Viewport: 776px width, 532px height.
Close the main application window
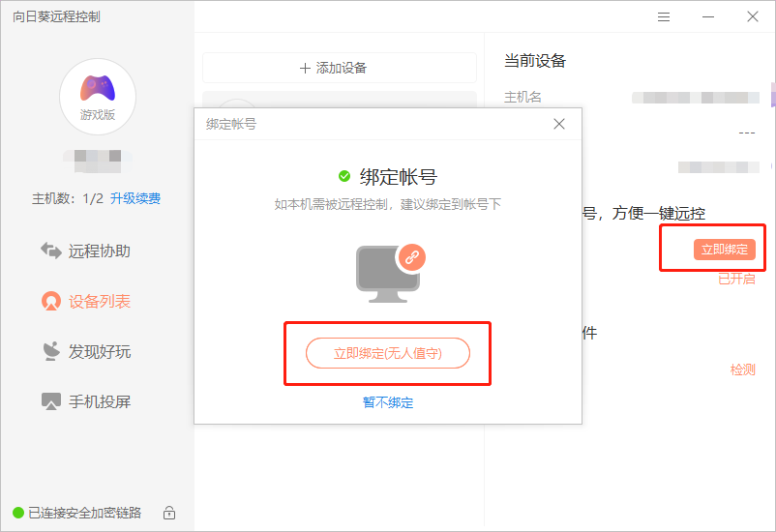pyautogui.click(x=753, y=16)
